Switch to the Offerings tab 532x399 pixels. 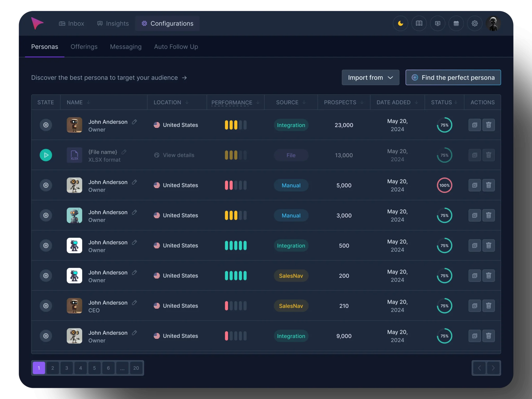[x=84, y=47]
